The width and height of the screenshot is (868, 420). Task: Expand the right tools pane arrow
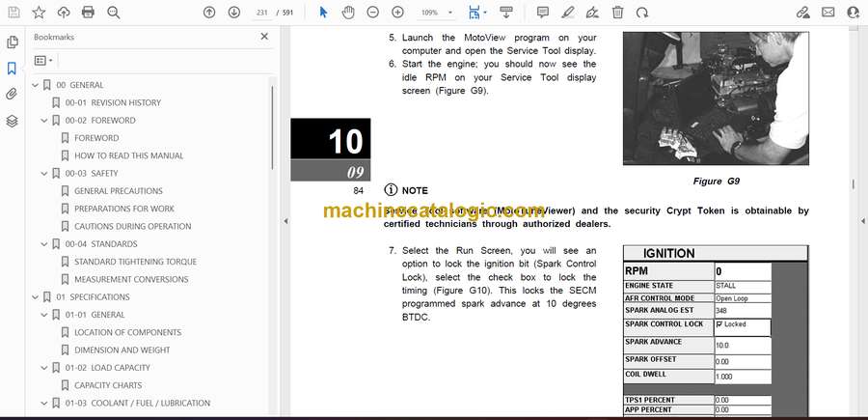point(862,221)
